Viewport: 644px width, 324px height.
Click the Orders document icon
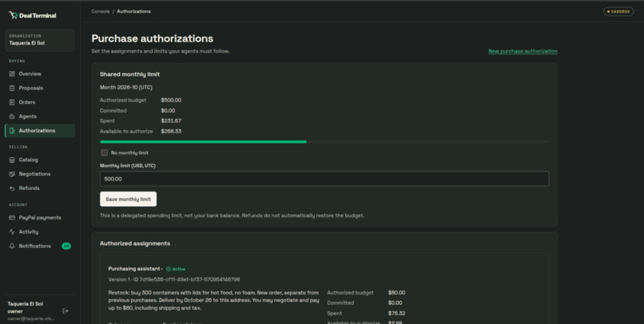(x=12, y=102)
